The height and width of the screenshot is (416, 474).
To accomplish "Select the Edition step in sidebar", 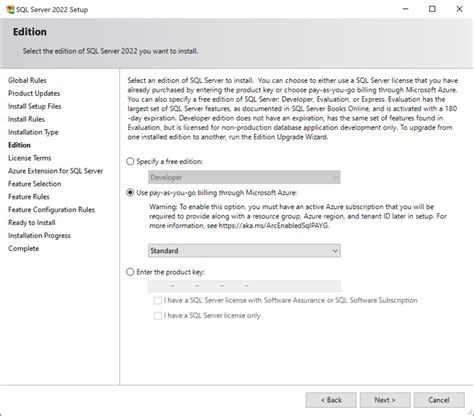I will [19, 145].
